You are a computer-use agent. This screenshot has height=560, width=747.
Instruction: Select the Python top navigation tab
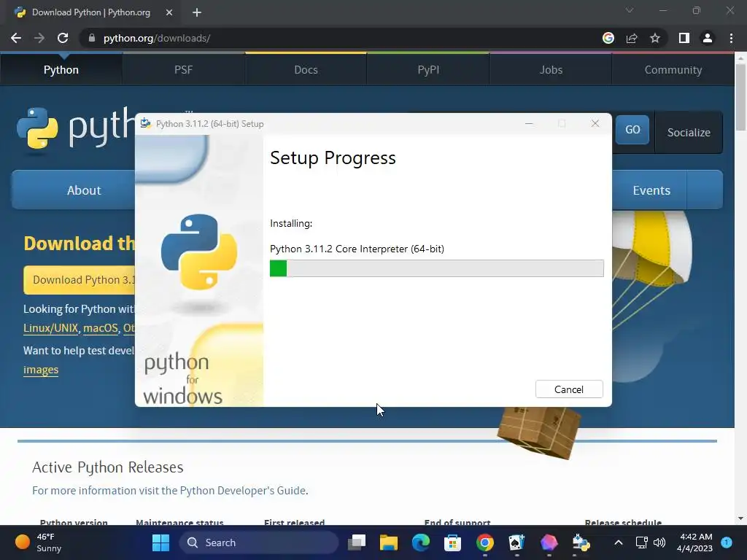coord(61,69)
